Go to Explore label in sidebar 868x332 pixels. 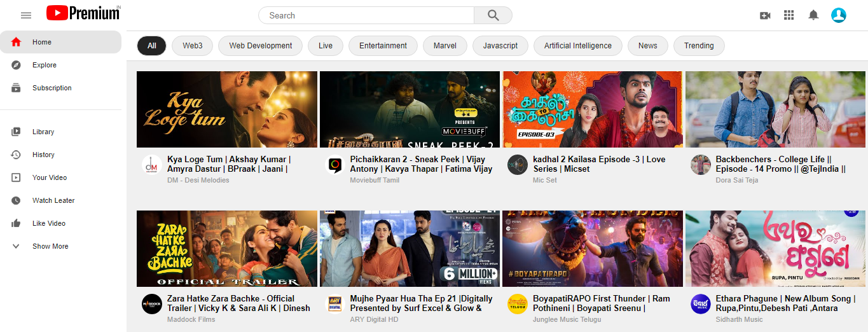pyautogui.click(x=45, y=65)
